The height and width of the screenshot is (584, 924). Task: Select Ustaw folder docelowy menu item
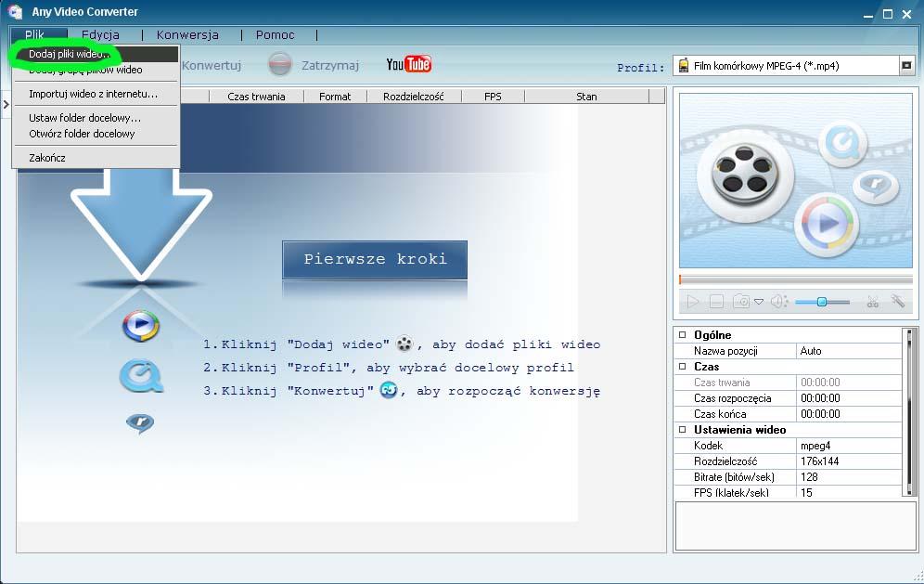[96, 118]
